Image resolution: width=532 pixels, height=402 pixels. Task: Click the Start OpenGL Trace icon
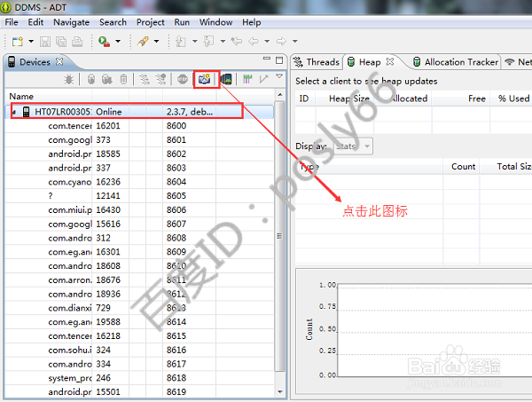[x=263, y=80]
